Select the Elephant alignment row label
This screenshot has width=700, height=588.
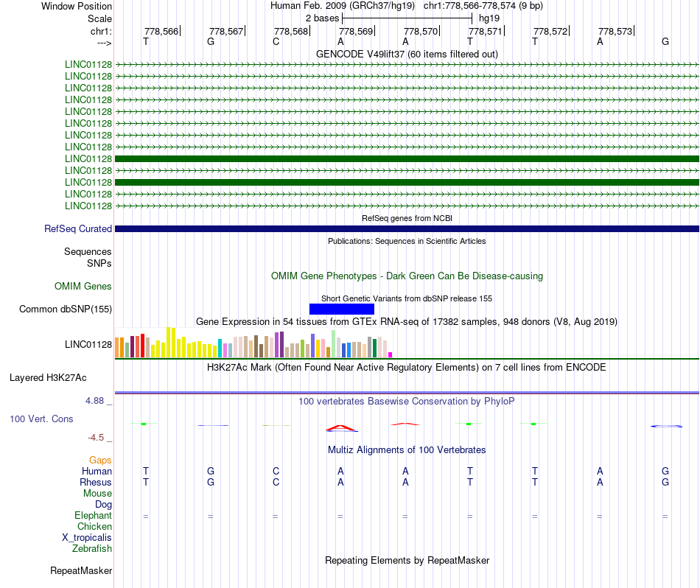[93, 515]
